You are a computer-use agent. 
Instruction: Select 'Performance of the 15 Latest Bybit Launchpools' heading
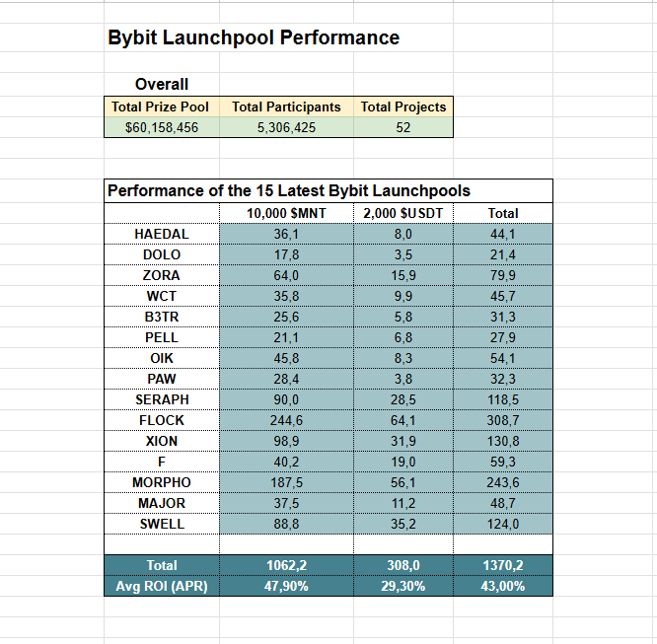(x=289, y=191)
